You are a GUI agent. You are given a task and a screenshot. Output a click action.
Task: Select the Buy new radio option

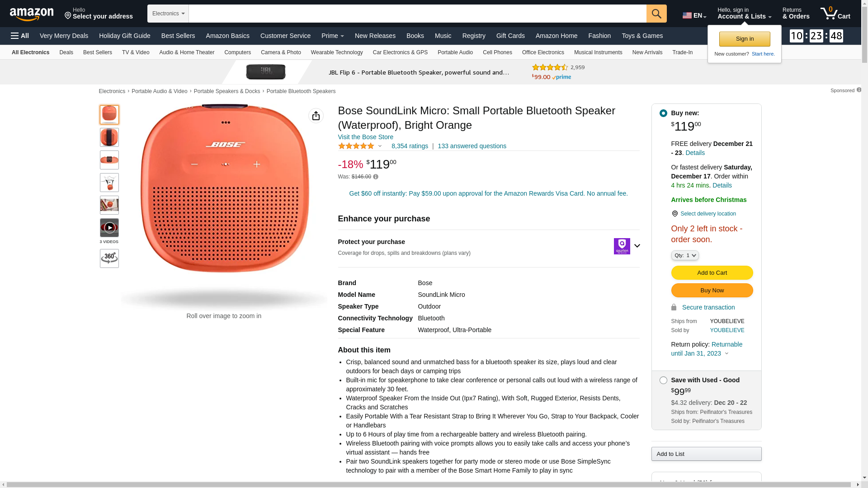point(663,113)
